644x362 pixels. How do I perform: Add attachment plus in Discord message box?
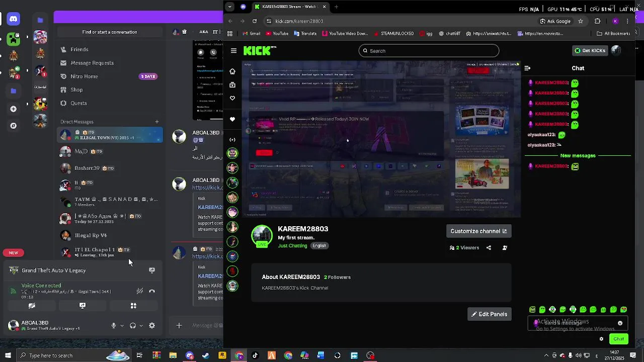pyautogui.click(x=179, y=326)
